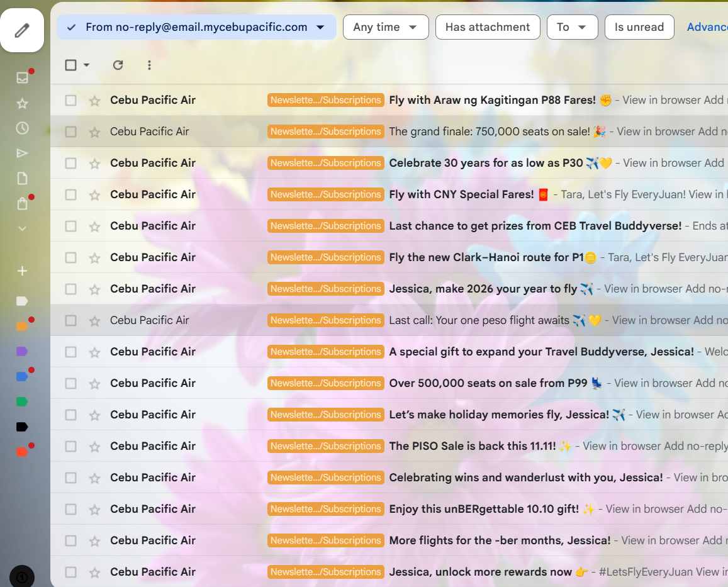Open the Any time filter dropdown

(x=385, y=27)
